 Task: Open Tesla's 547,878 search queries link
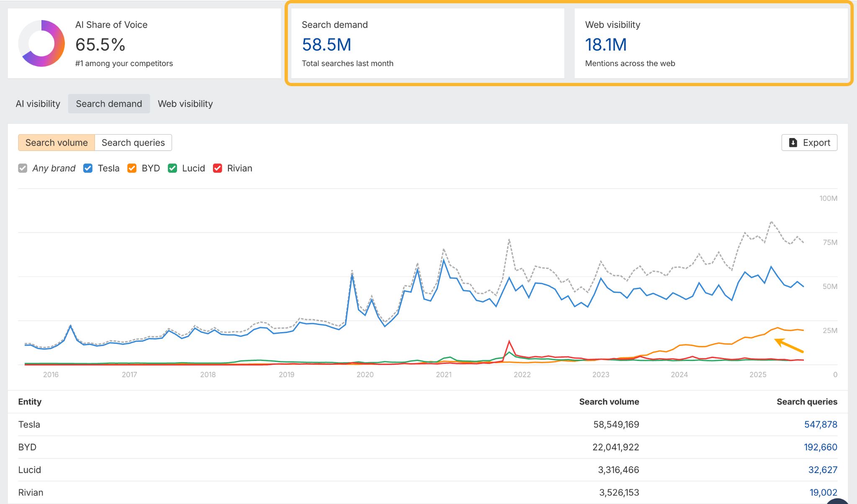[x=821, y=424]
